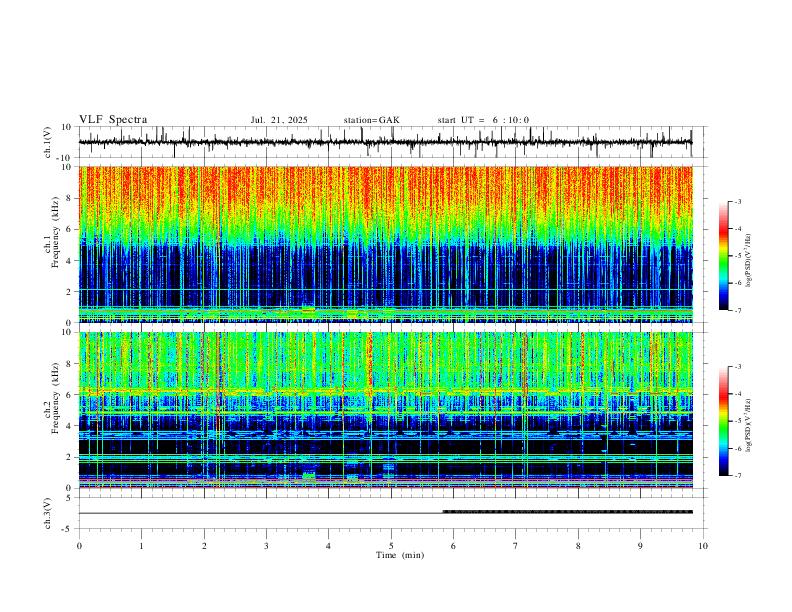Viewport: 792px width, 612px height.
Task: Click the "-5" tick on the upper colorbar
Action: 738,256
